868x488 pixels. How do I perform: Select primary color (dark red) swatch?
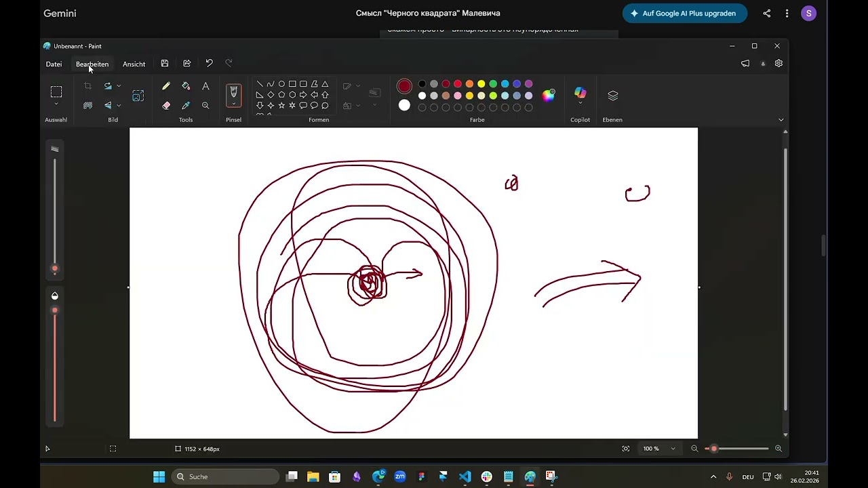pyautogui.click(x=404, y=86)
